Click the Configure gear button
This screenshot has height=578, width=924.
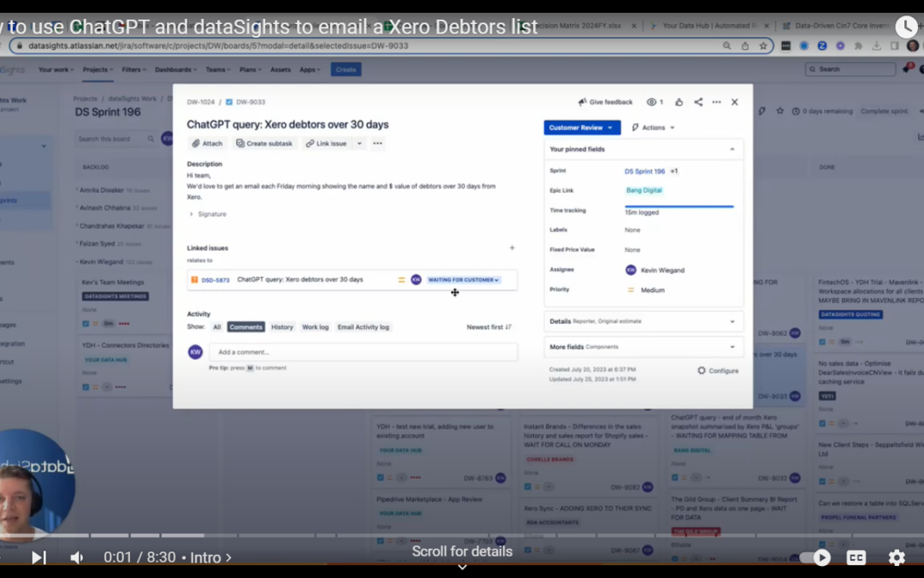point(718,371)
